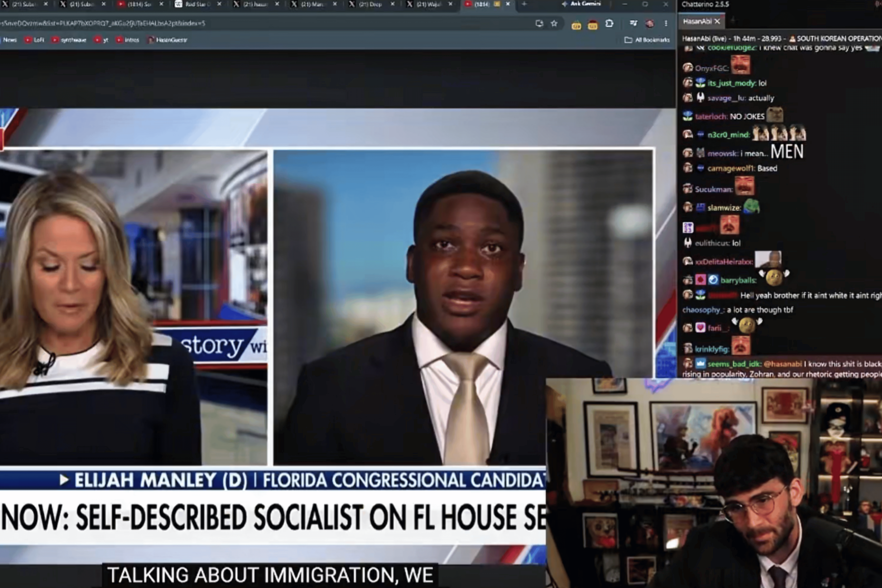This screenshot has height=588, width=882.
Task: Open the Chrome extensions puzzle menu
Action: (609, 23)
